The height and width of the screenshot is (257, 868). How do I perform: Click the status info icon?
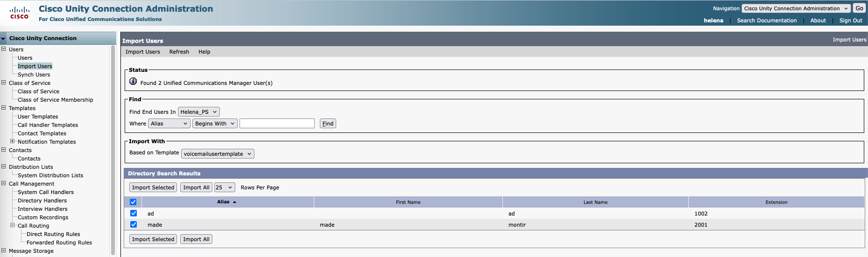point(133,82)
